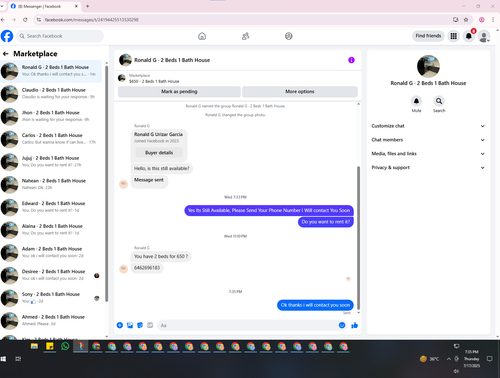The height and width of the screenshot is (378, 500).
Task: Open the Facebook menu grid icon
Action: 453,36
